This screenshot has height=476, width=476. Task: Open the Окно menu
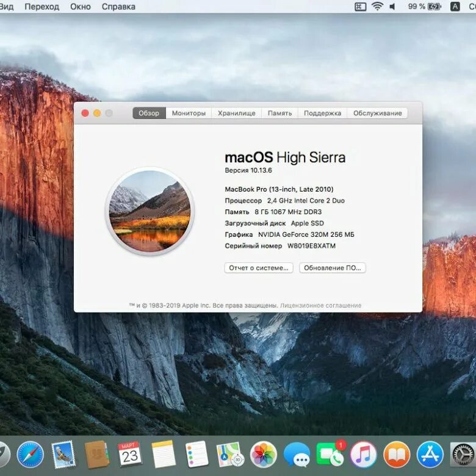[x=81, y=6]
